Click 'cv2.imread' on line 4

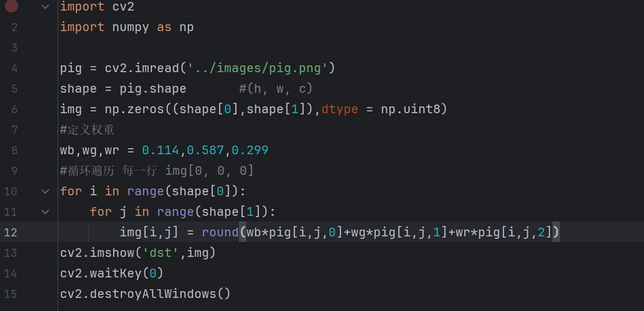(142, 68)
